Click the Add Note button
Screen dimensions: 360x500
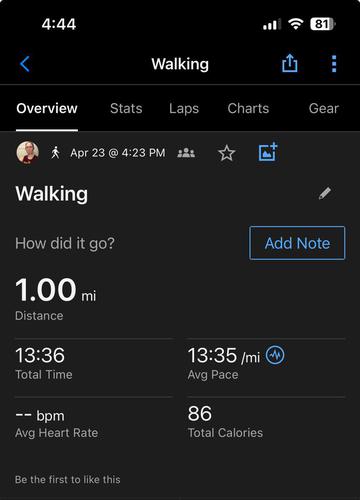[297, 243]
